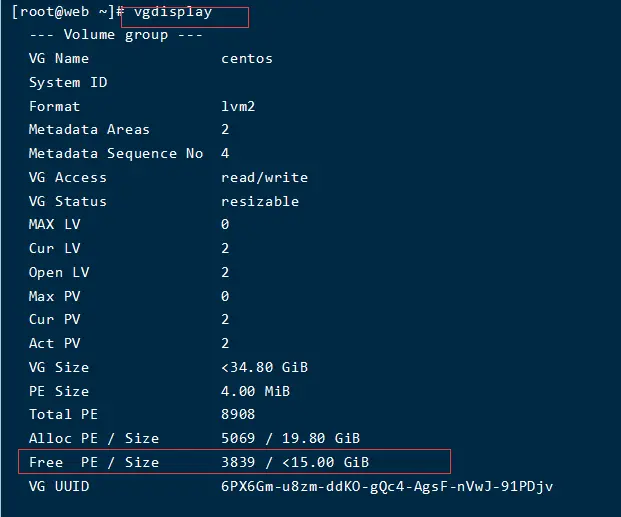Click the MAX LV label
This screenshot has width=621, height=517.
click(x=55, y=225)
